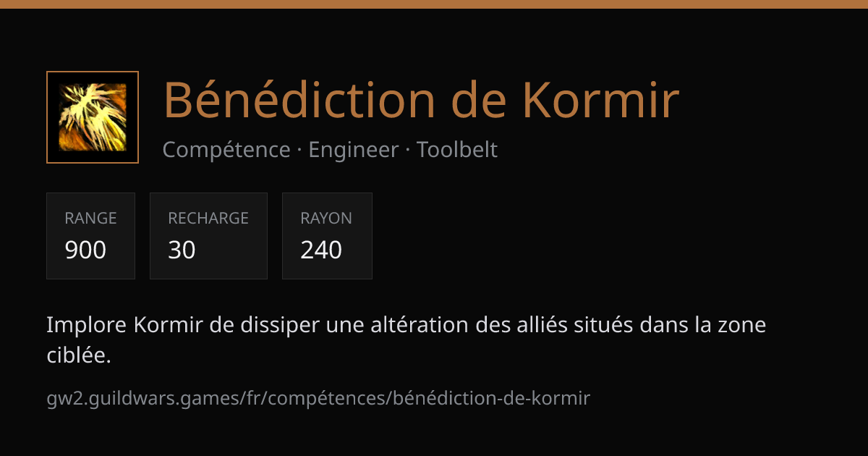Click the description starting with Implore Kormir
The width and height of the screenshot is (868, 456).
406,340
